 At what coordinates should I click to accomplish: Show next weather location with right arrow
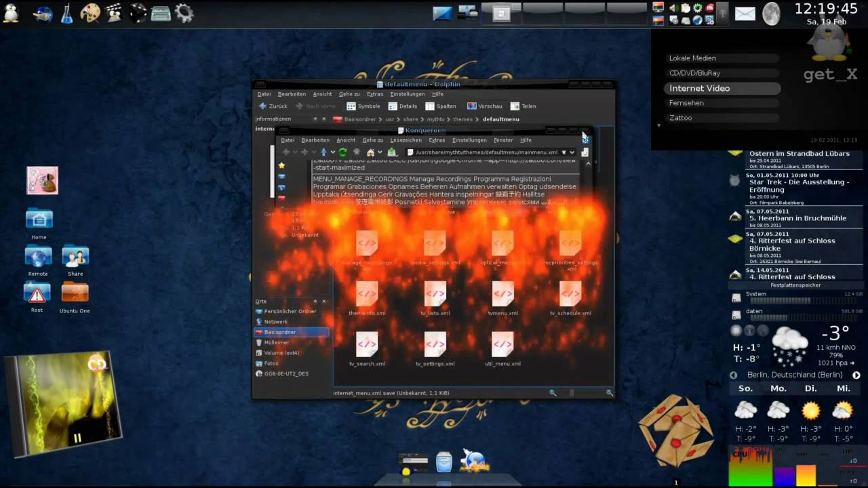point(856,375)
